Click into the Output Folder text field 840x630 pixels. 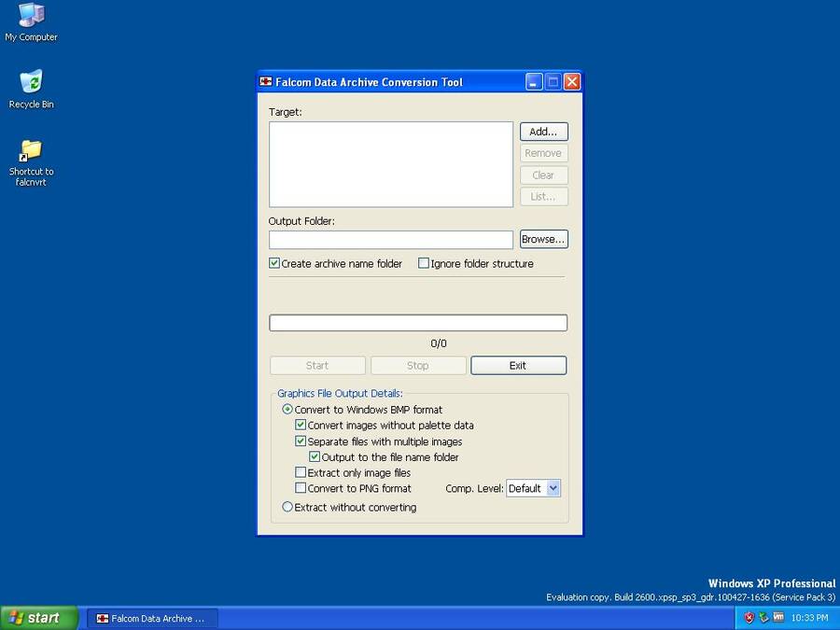[x=391, y=240]
